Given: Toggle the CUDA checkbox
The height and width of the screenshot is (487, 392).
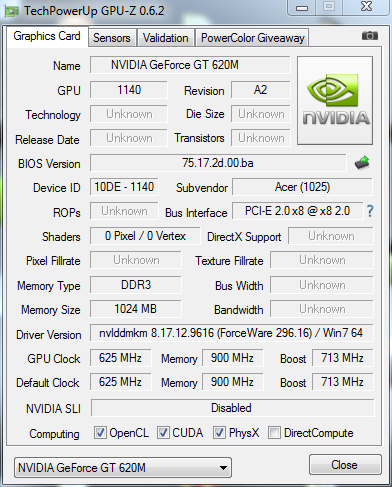Looking at the screenshot, I should point(163,433).
